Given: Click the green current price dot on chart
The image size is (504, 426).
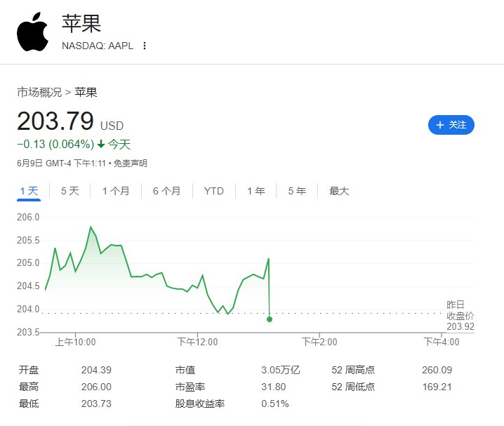Looking at the screenshot, I should tap(270, 319).
